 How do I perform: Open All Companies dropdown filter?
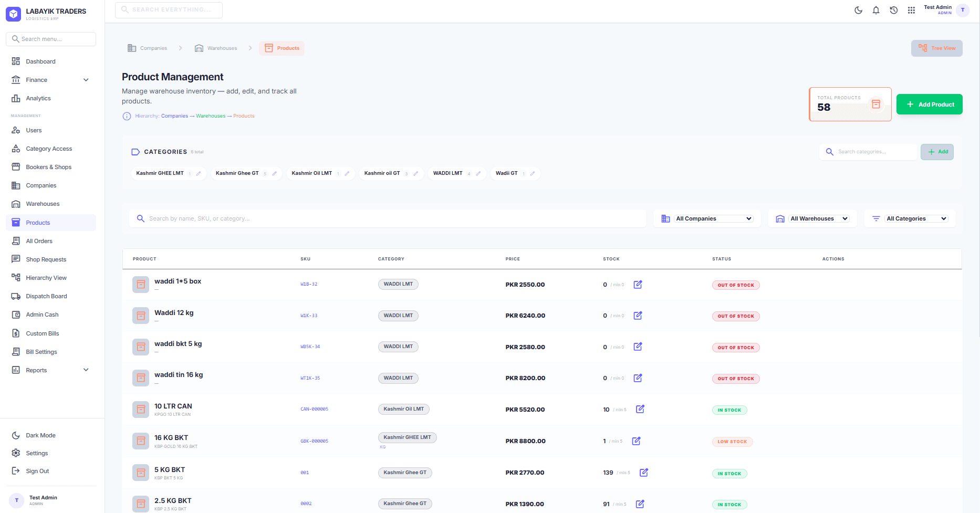click(714, 218)
